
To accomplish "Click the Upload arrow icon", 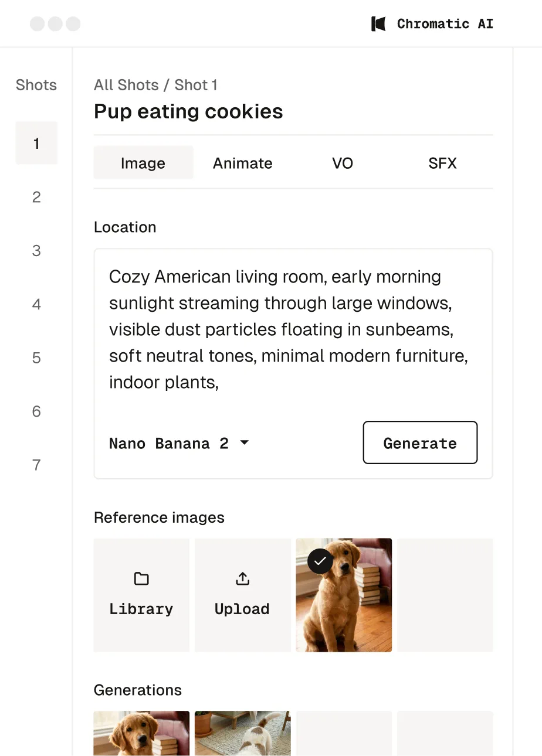I will (242, 579).
